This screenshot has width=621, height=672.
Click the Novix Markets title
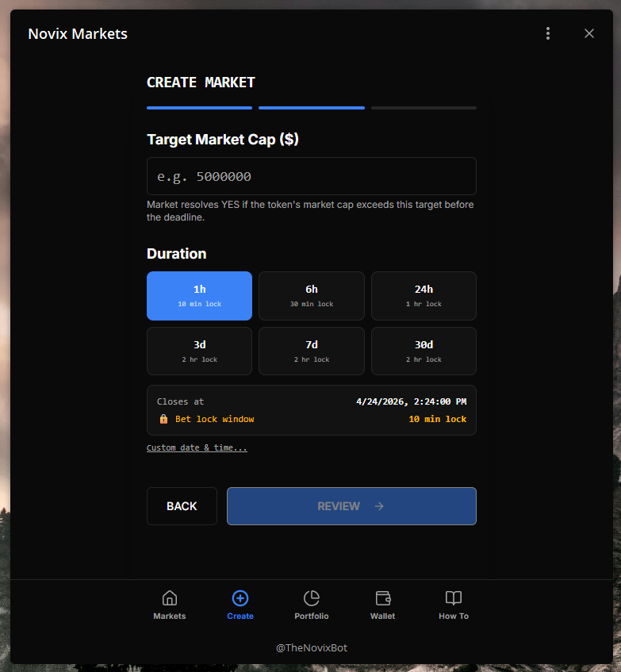tap(78, 33)
